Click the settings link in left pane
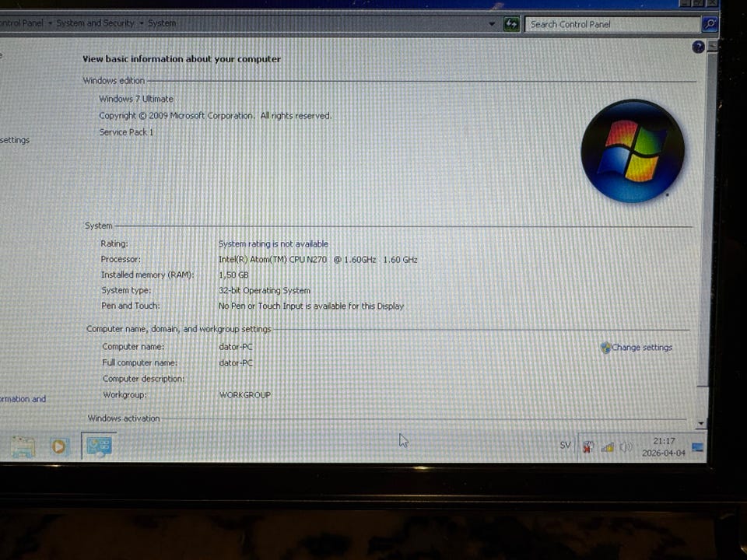Viewport: 747px width, 560px height. (15, 140)
